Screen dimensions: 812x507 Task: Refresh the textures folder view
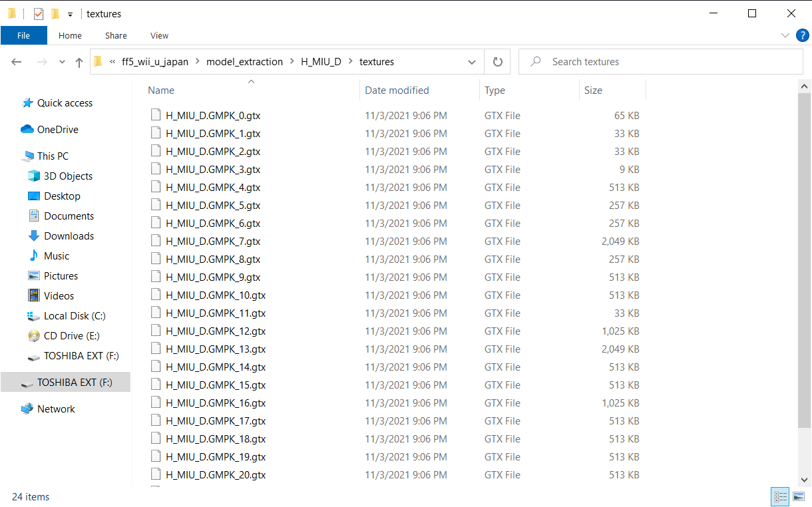point(497,62)
